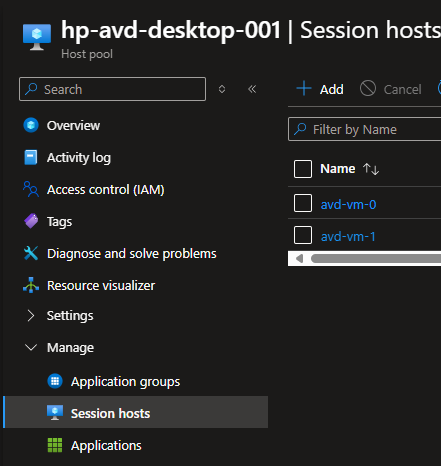Open Access control (IAM)
The image size is (441, 466).
tap(106, 190)
